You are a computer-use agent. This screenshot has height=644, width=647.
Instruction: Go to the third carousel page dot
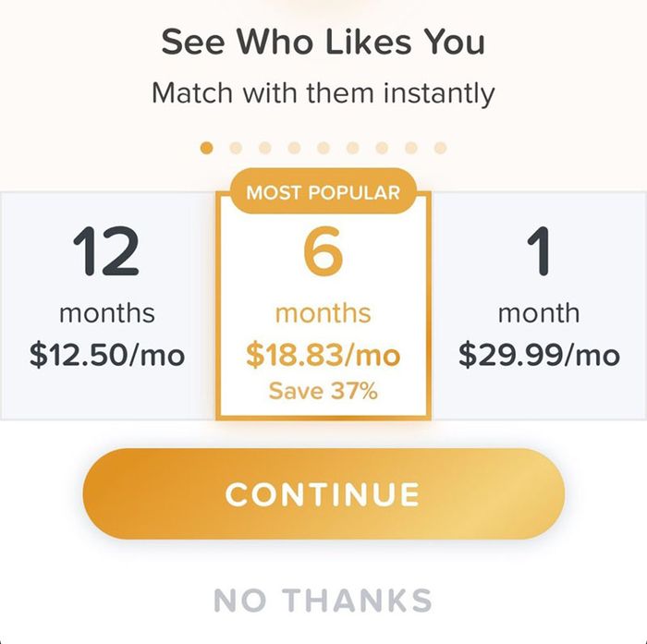pyautogui.click(x=265, y=148)
